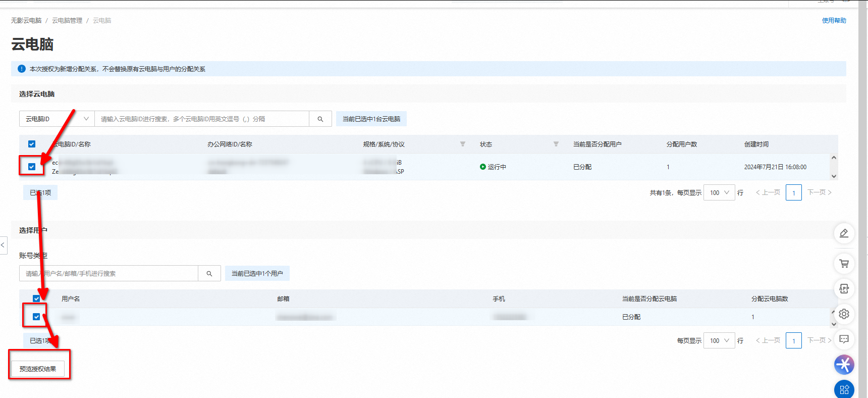
Task: Click the user search magnifier icon
Action: [209, 274]
